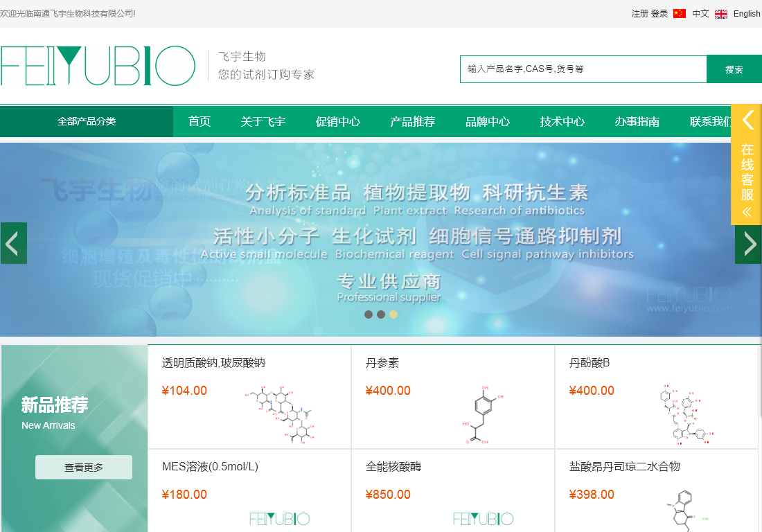Viewport: 762px width, 532px height.
Task: Open the 办事指南 menu item
Action: pos(637,121)
